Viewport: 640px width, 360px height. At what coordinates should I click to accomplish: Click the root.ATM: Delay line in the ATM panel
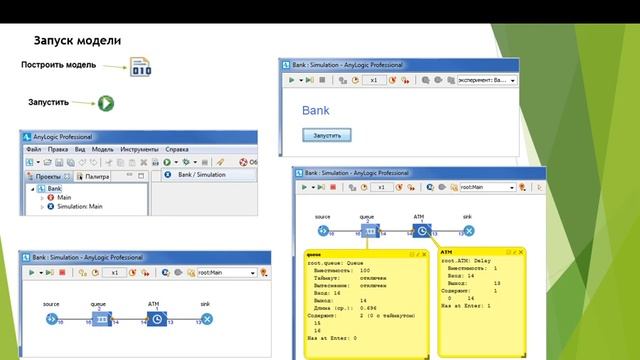click(x=466, y=260)
